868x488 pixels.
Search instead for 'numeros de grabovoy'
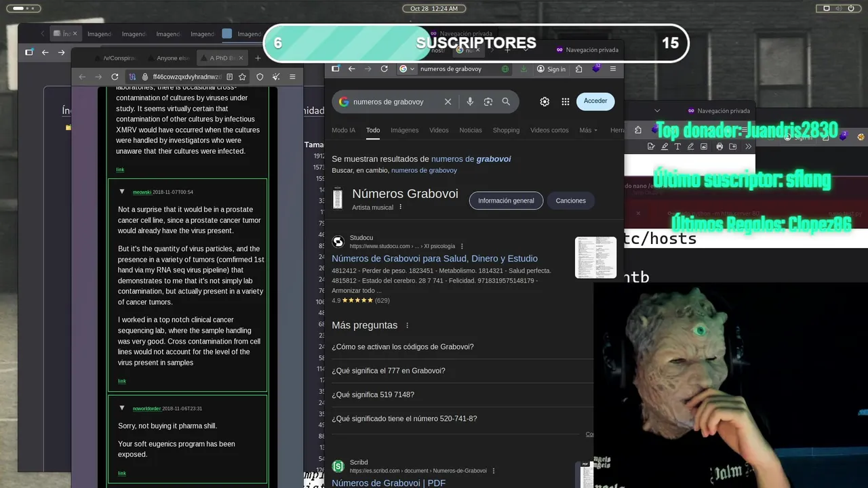424,170
